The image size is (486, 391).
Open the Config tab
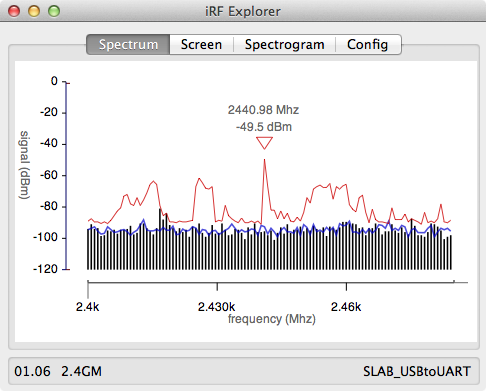[368, 44]
